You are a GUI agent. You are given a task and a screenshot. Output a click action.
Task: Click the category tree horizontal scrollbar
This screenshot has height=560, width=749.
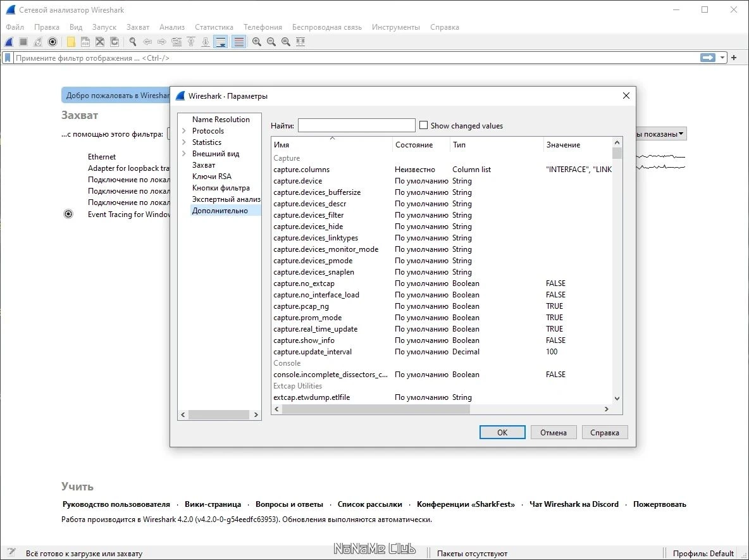(x=219, y=414)
